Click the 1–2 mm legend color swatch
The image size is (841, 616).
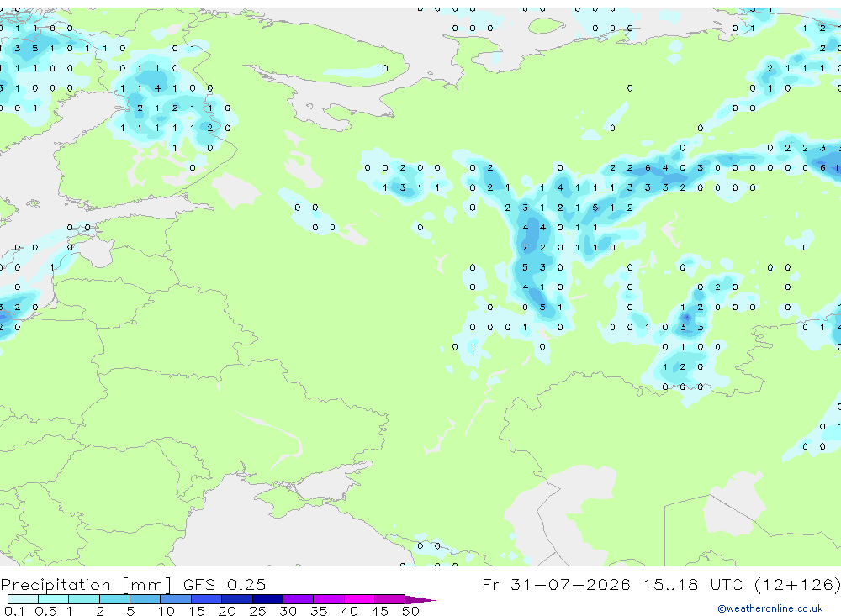pyautogui.click(x=84, y=599)
